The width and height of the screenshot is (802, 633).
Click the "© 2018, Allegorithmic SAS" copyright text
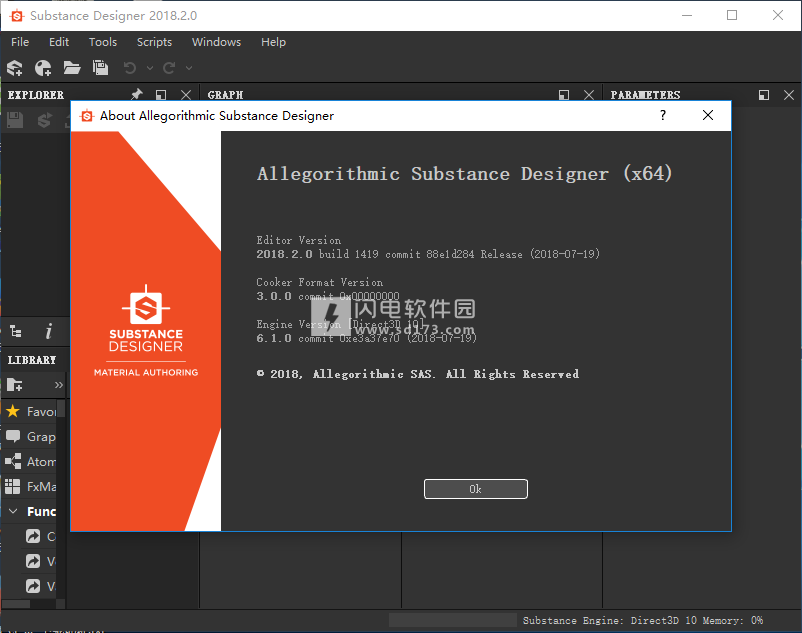click(418, 374)
